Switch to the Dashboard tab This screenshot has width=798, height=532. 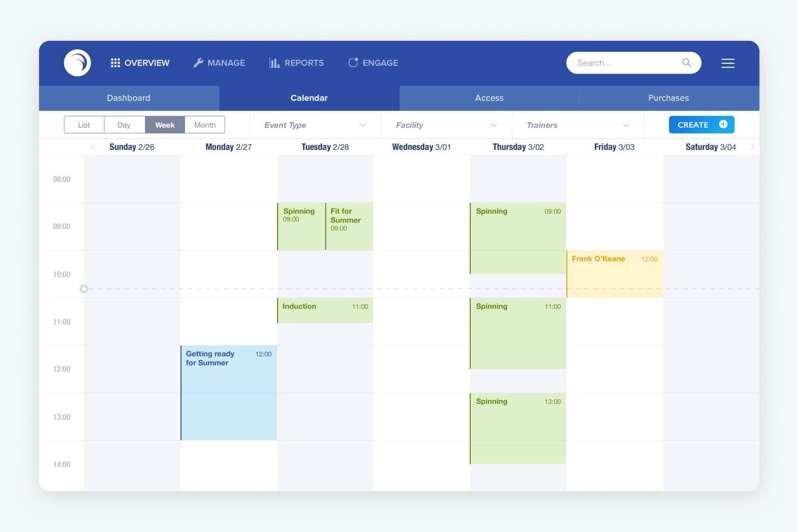pyautogui.click(x=129, y=98)
